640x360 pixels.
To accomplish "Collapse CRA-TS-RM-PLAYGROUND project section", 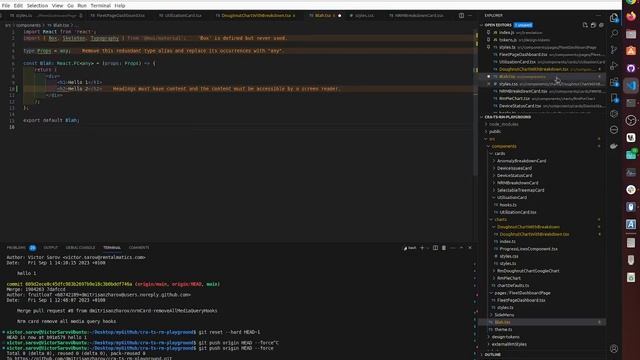I will point(507,117).
